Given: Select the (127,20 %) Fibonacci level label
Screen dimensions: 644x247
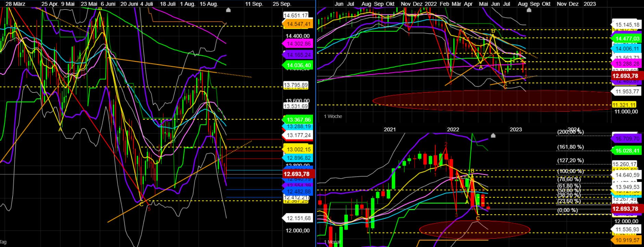Looking at the screenshot, I should point(570,160).
